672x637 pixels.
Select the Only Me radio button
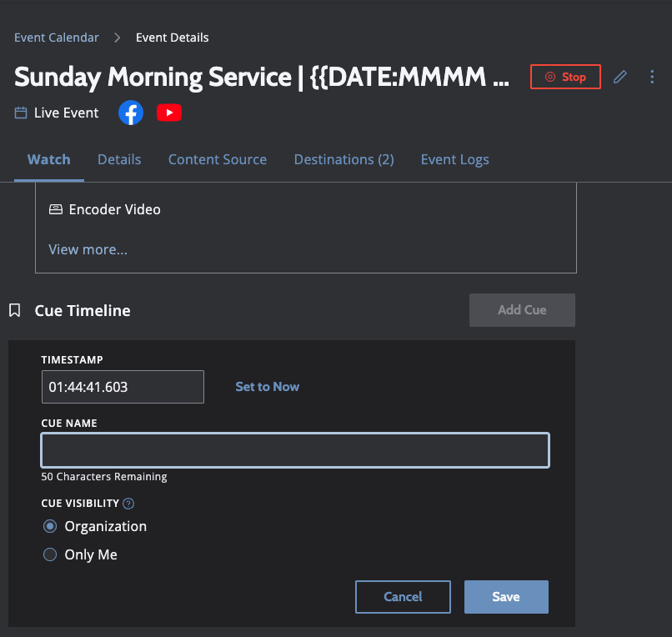pyautogui.click(x=50, y=554)
